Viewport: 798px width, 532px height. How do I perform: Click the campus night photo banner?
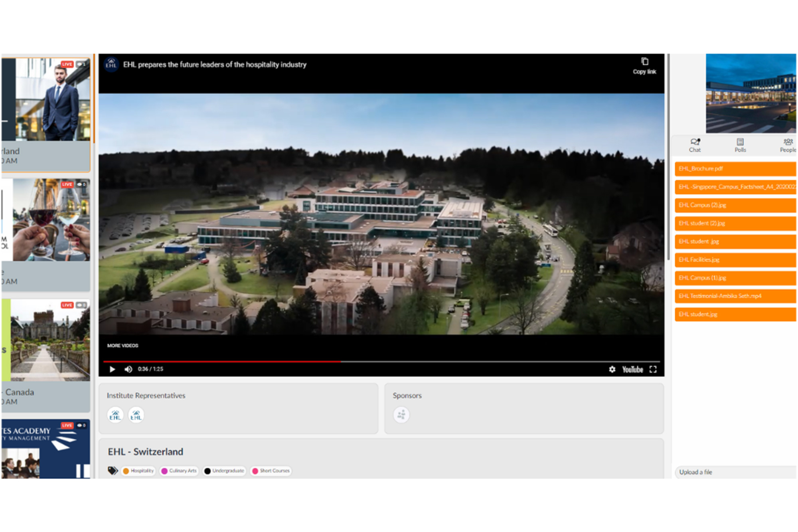[x=751, y=93]
